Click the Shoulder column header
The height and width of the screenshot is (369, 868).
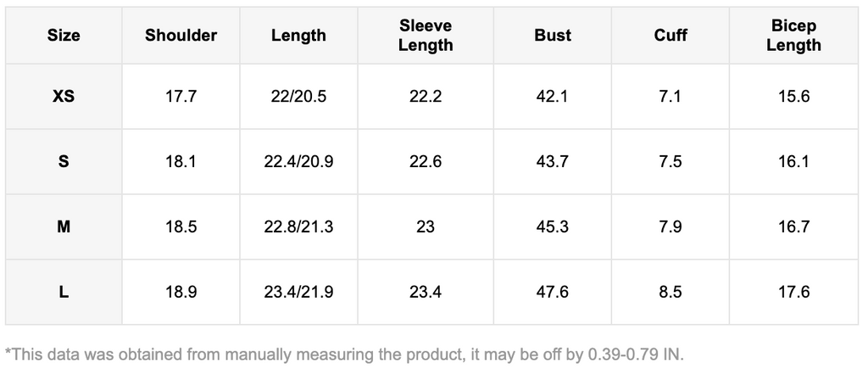pos(181,36)
